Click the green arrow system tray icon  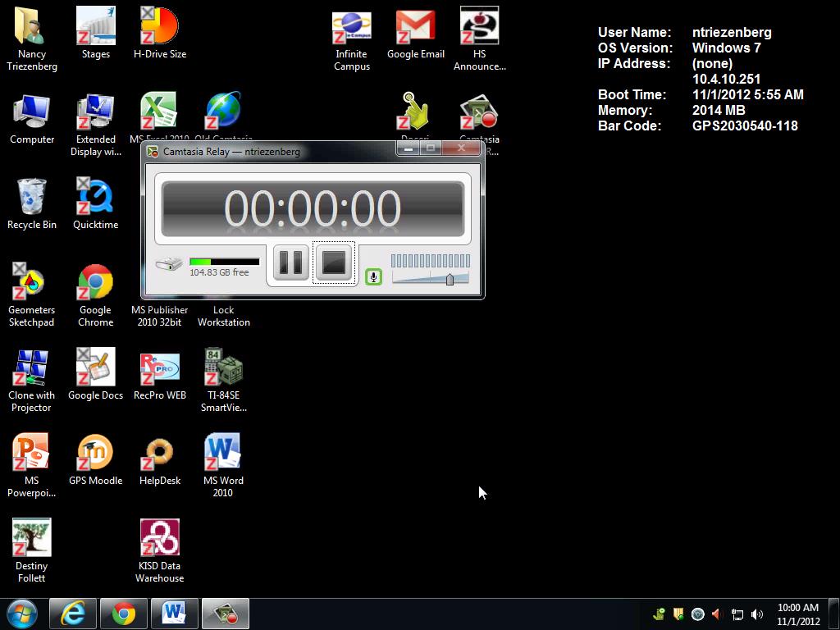659,614
